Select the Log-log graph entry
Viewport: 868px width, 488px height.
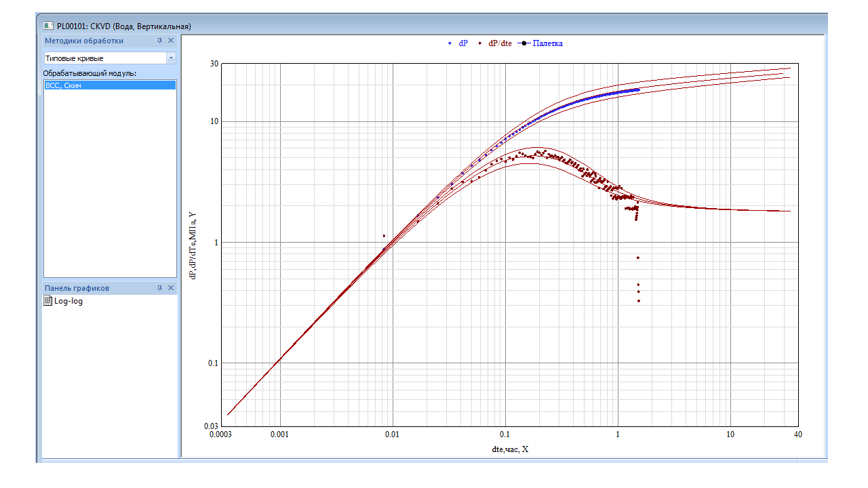[x=68, y=301]
